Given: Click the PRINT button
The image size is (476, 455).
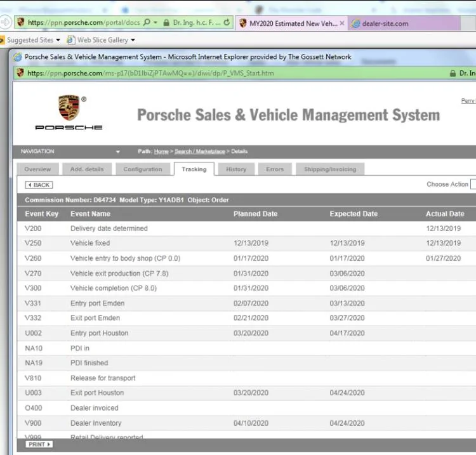Looking at the screenshot, I should pos(39,444).
